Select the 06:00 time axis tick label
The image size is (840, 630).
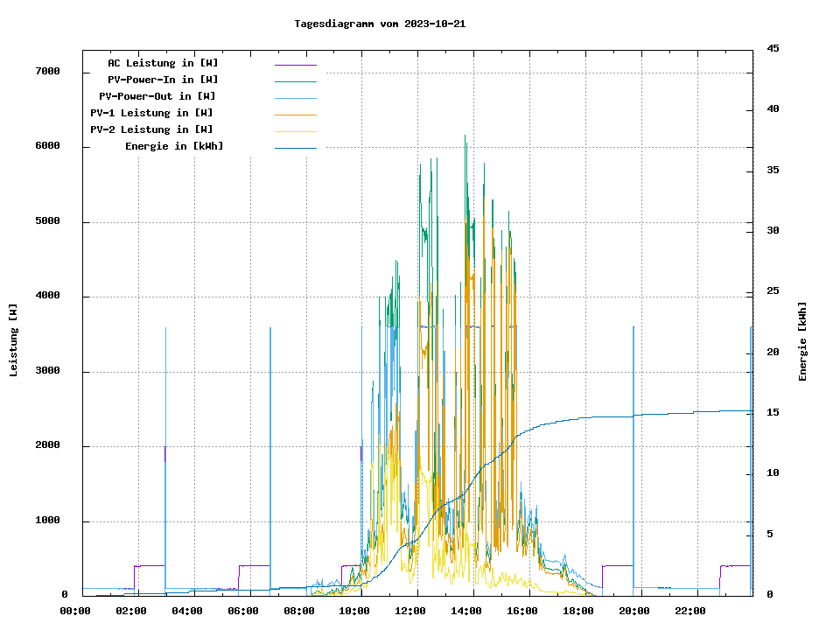tap(242, 611)
